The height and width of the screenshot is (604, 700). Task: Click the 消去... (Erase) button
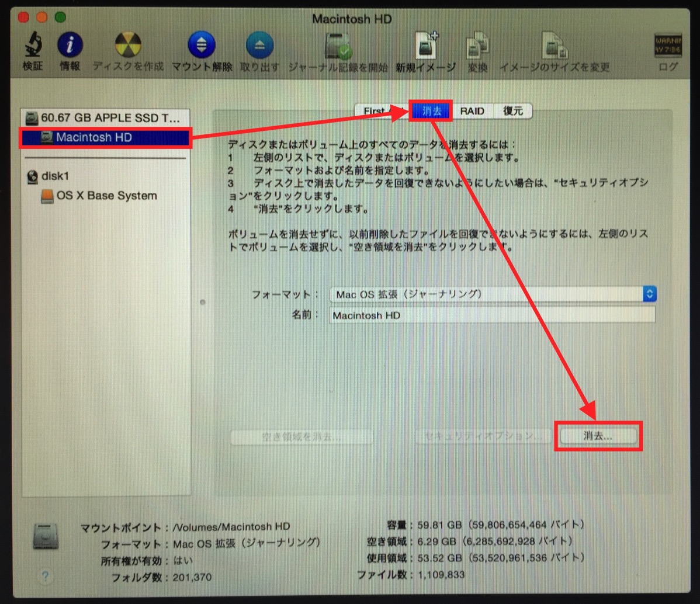tap(598, 436)
